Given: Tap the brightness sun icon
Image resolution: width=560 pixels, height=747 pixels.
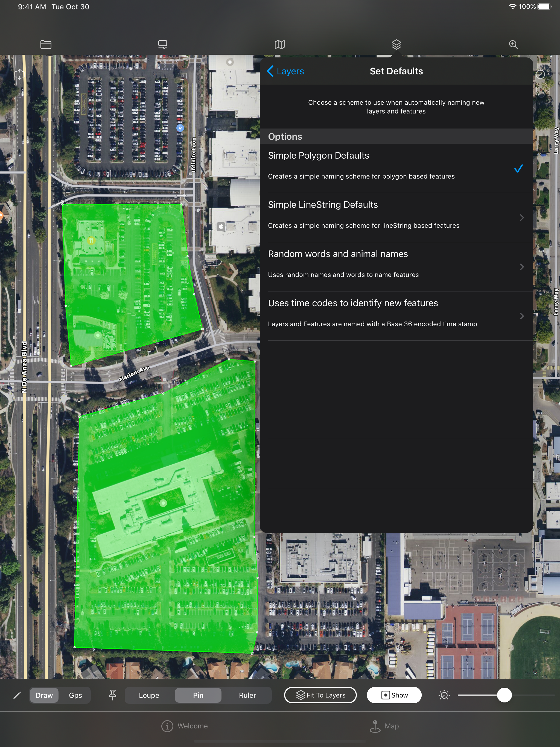Looking at the screenshot, I should [x=444, y=695].
